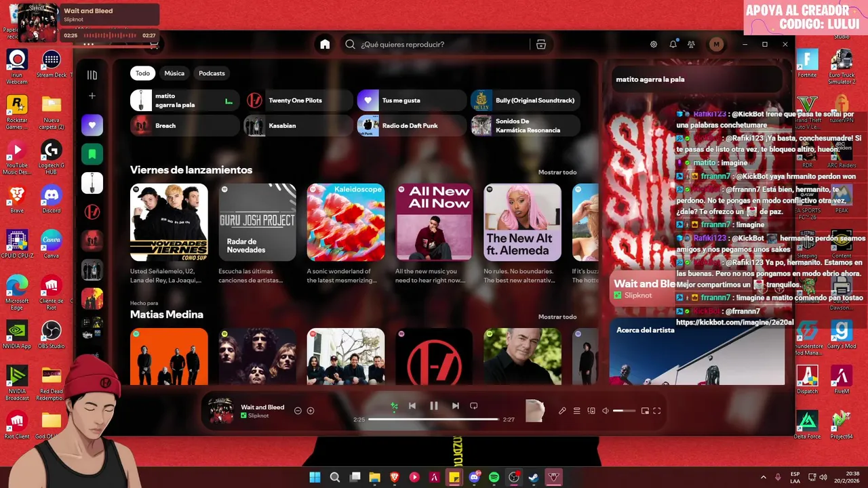Collapse Your Library sidebar icon
Image resolution: width=868 pixels, height=488 pixels.
click(x=92, y=75)
